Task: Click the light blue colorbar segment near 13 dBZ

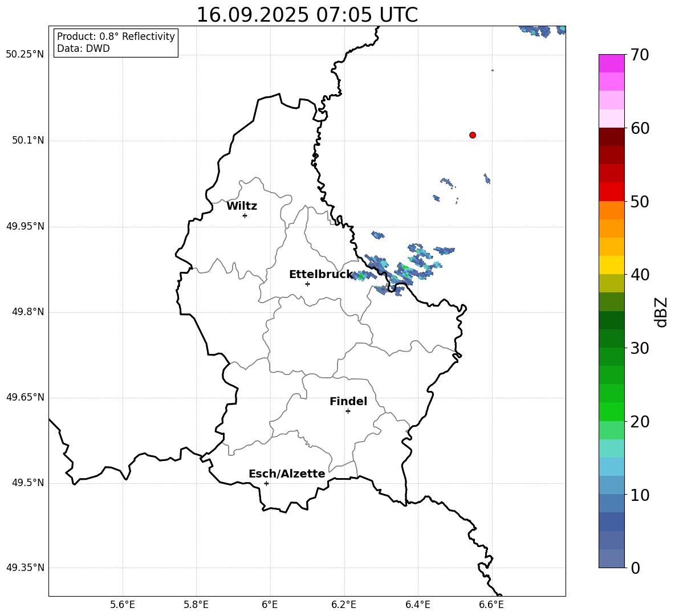Action: [x=611, y=467]
